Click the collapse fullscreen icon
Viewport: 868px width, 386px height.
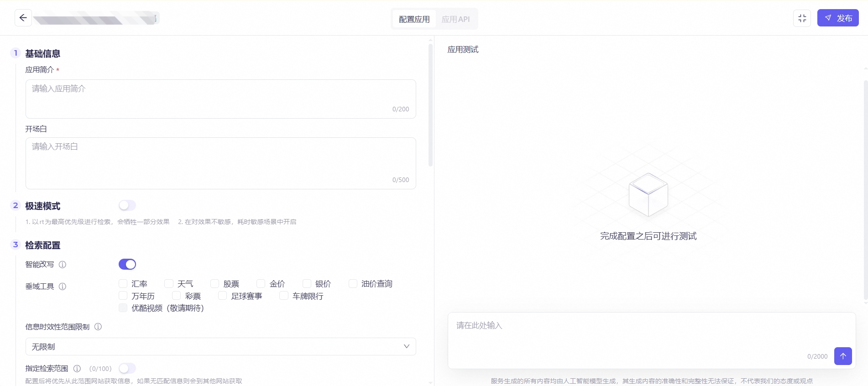coord(802,18)
